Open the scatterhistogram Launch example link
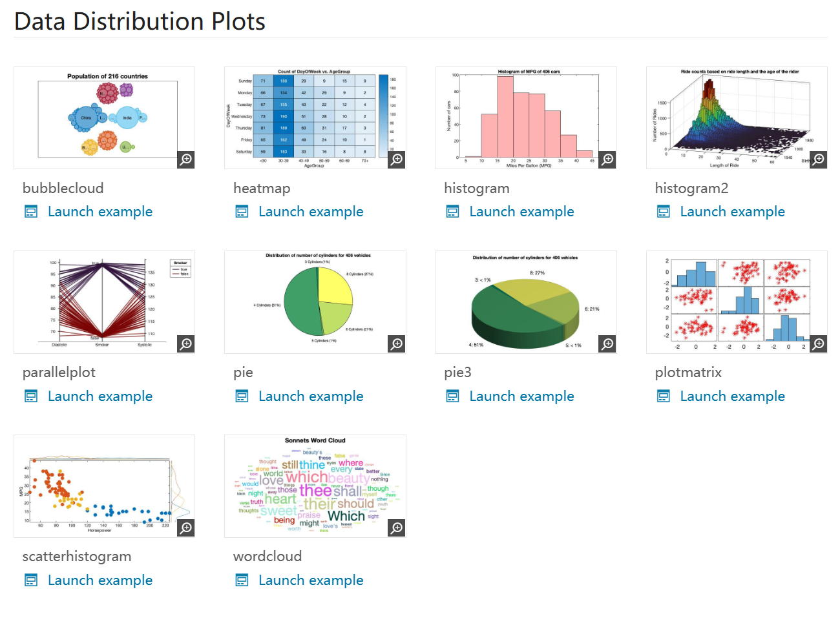 tap(100, 580)
